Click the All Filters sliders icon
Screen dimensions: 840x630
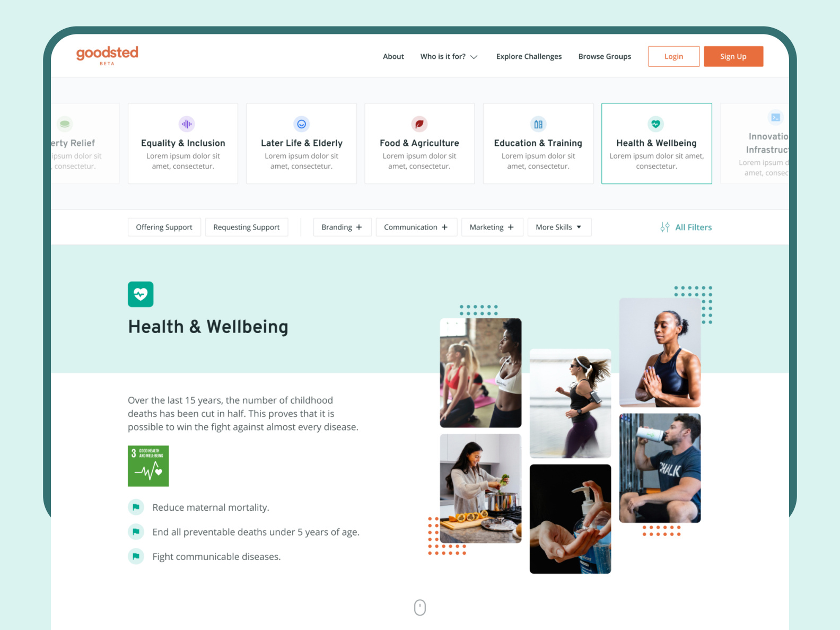coord(664,227)
